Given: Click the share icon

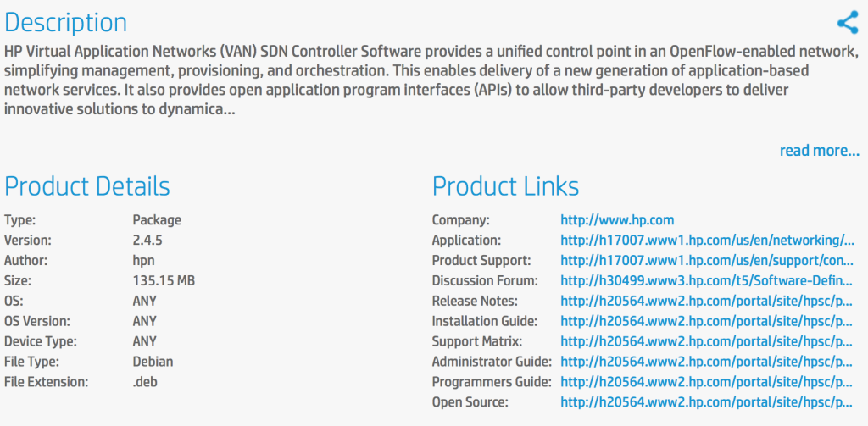Looking at the screenshot, I should click(x=848, y=23).
